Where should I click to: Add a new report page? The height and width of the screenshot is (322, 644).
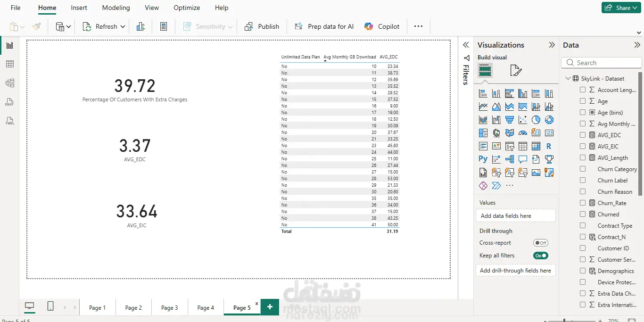coord(270,307)
